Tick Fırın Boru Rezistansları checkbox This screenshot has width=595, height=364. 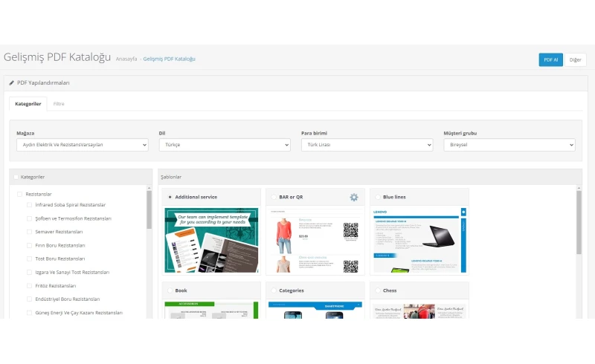(x=29, y=245)
